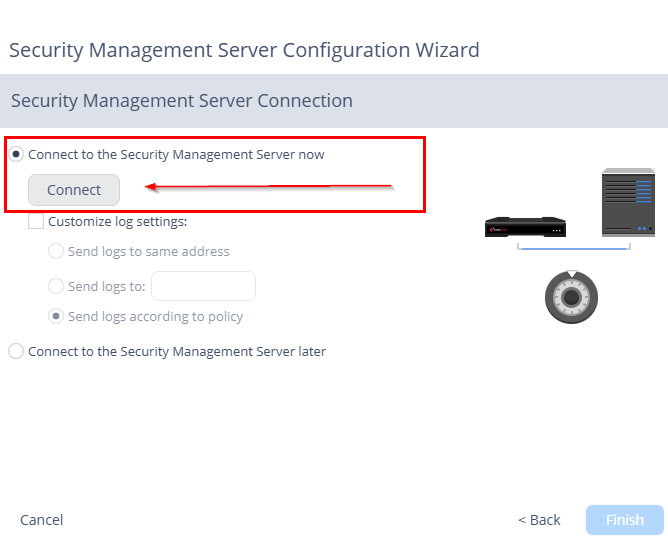Click the Security Management Server Connection heading
The height and width of the screenshot is (540, 668).
[x=182, y=101]
